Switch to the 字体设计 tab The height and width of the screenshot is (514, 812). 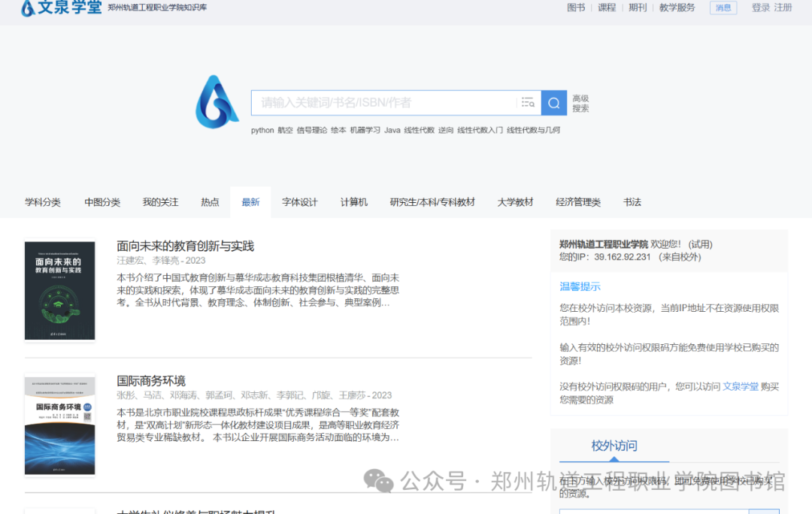pyautogui.click(x=300, y=202)
